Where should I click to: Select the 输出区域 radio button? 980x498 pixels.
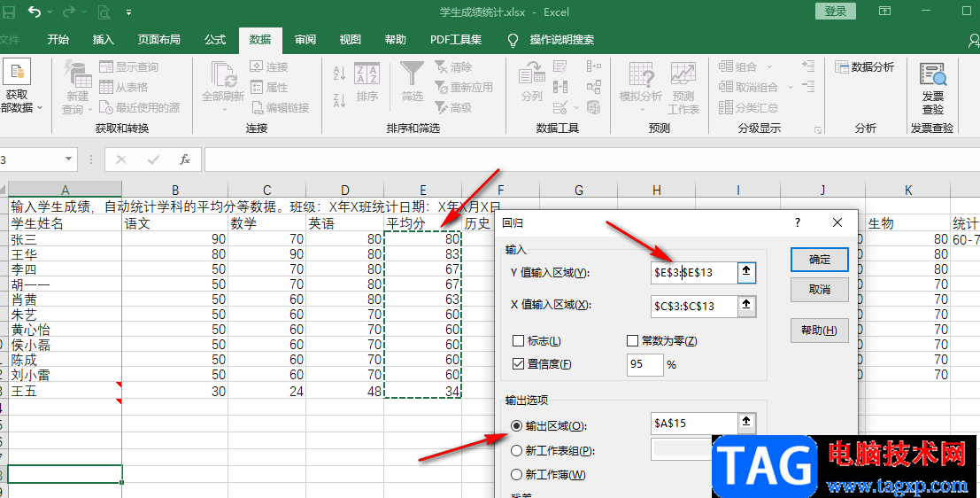[x=516, y=426]
